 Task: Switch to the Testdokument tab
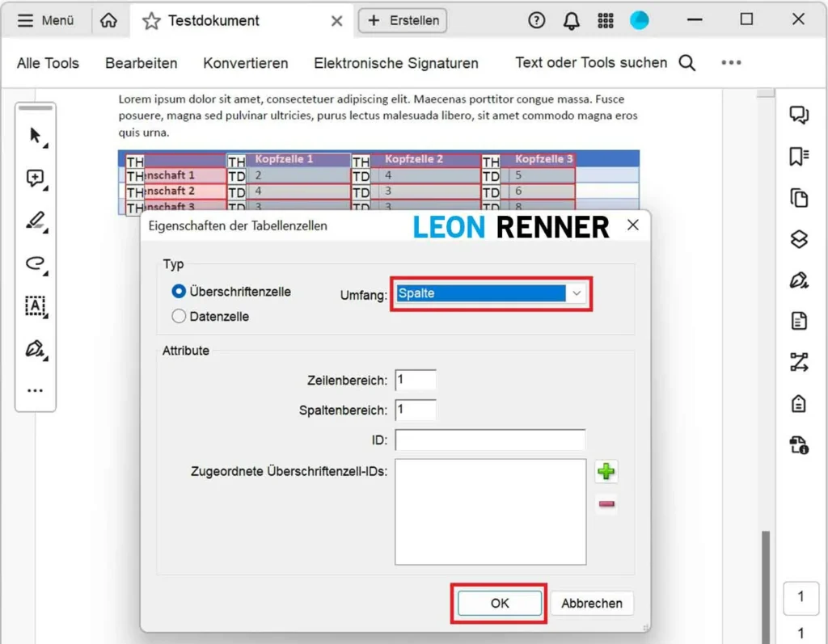pyautogui.click(x=213, y=21)
